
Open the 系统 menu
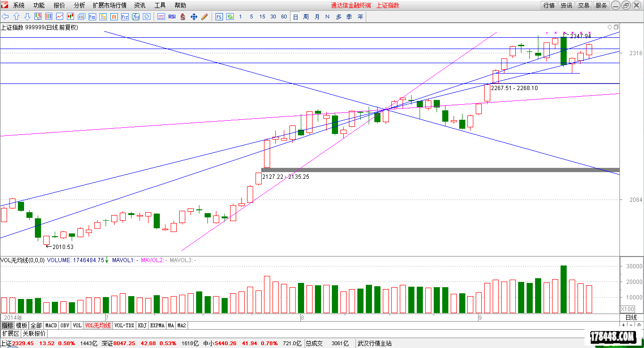[19, 5]
